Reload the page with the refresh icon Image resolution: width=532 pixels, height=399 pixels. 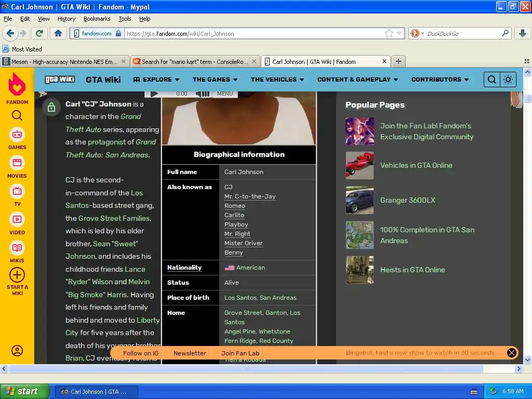coord(39,33)
